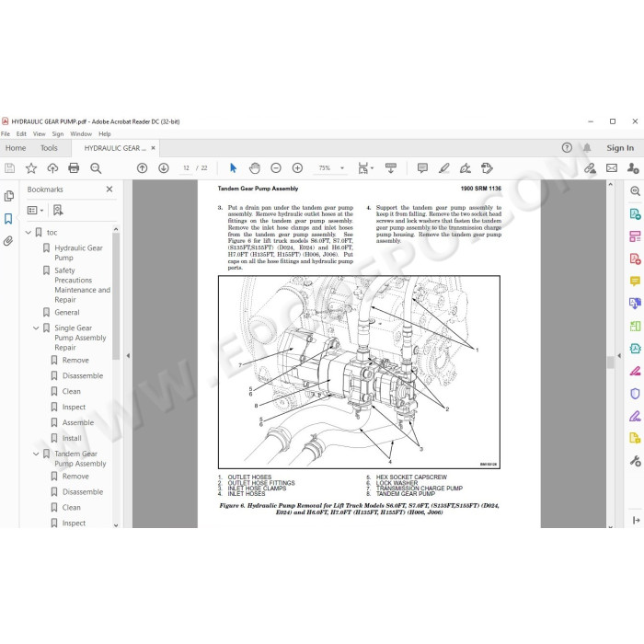
Task: Open Protect shield tool in right pane
Action: tap(635, 394)
